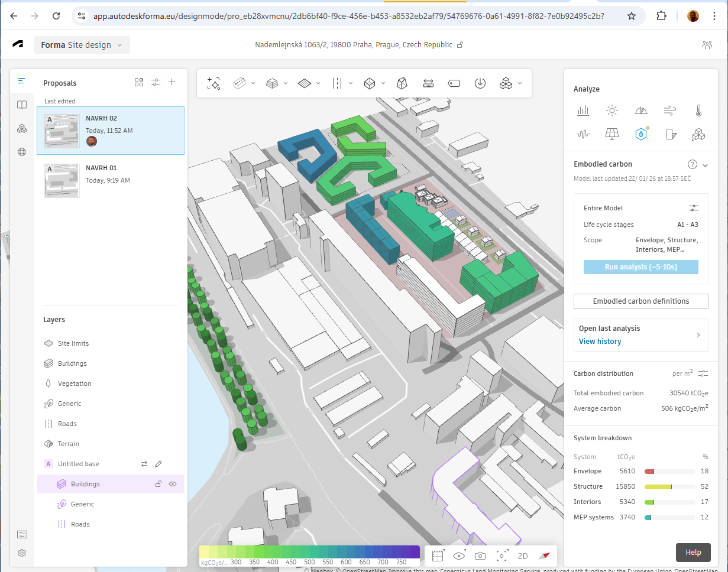Viewport: 728px width, 572px height.
Task: Open the Sun hours analysis
Action: coord(612,110)
